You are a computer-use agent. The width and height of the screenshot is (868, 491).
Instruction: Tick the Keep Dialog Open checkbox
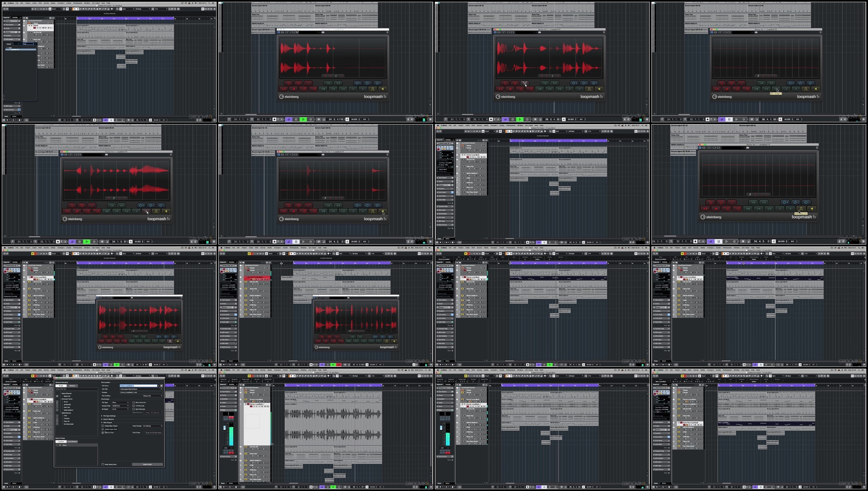coord(103,464)
